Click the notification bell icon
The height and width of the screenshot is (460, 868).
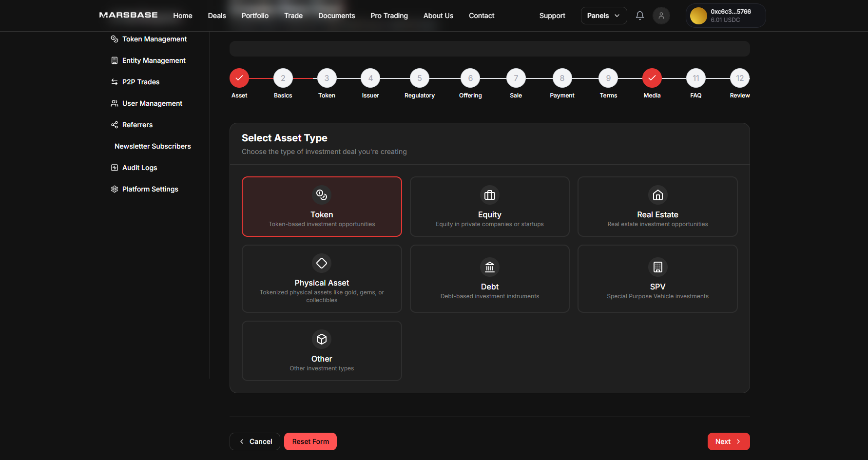(639, 16)
